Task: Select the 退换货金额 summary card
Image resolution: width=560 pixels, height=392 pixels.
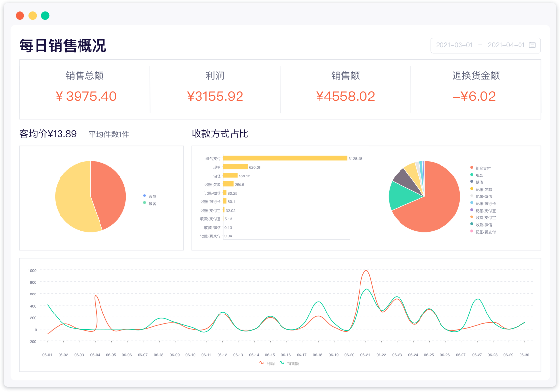Action: [x=476, y=89]
